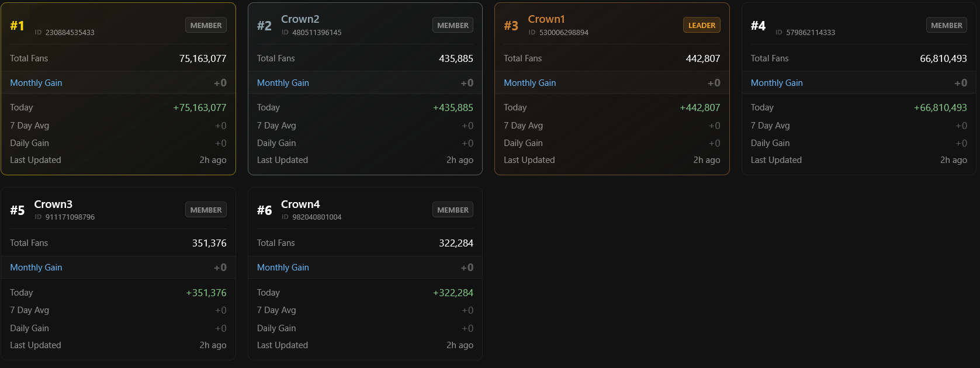Click today gain +322,284
The height and width of the screenshot is (368, 980).
[x=453, y=293]
